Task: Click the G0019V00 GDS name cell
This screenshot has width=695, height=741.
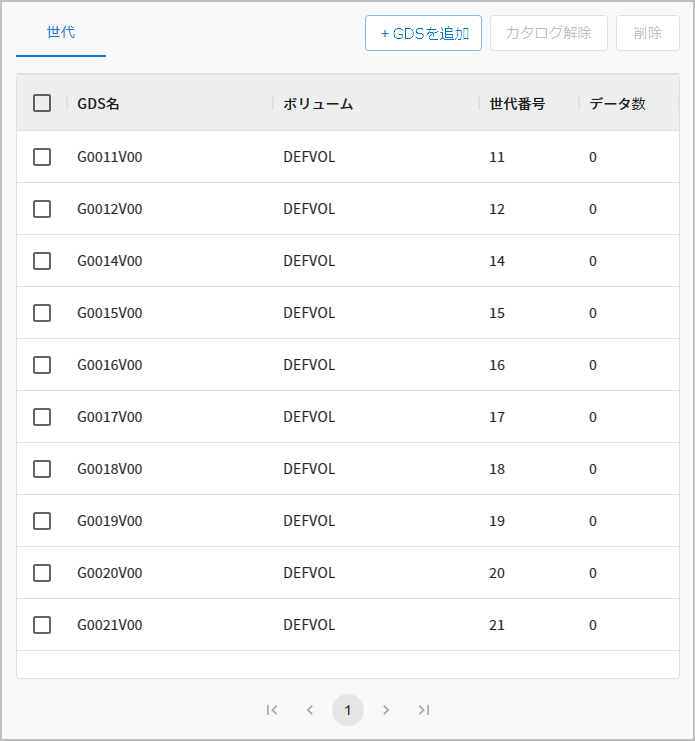Action: [110, 521]
